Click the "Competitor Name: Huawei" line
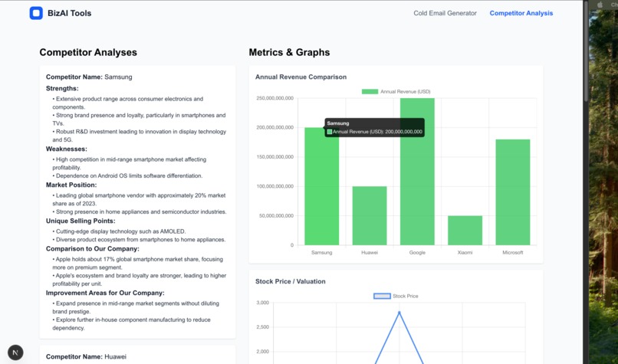Image resolution: width=618 pixels, height=364 pixels. coord(86,356)
